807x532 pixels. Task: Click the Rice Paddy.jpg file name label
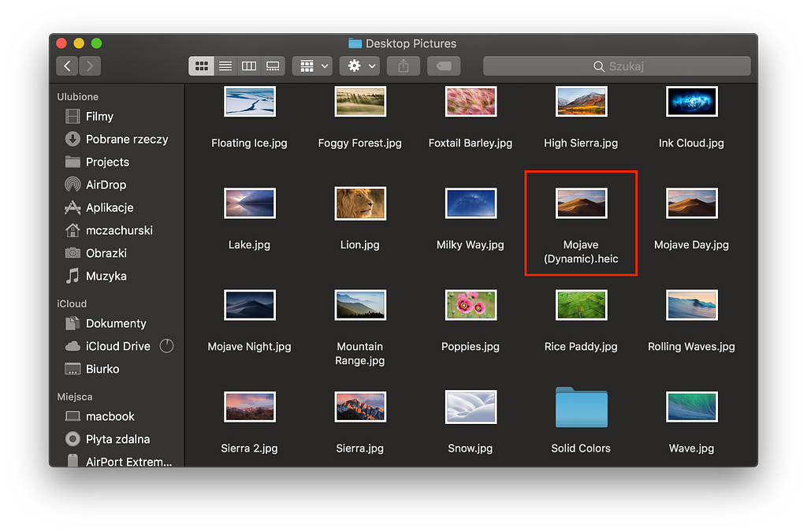pos(581,347)
